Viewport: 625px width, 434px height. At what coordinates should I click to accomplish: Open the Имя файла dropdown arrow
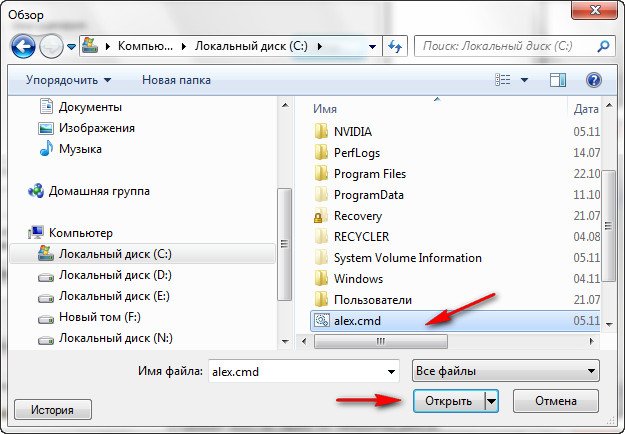click(x=391, y=372)
